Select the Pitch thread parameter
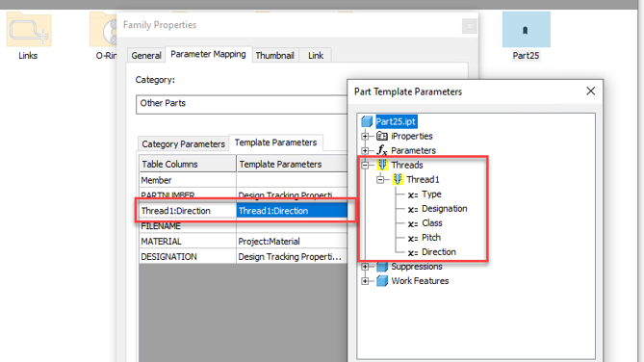The width and height of the screenshot is (644, 362). [431, 238]
